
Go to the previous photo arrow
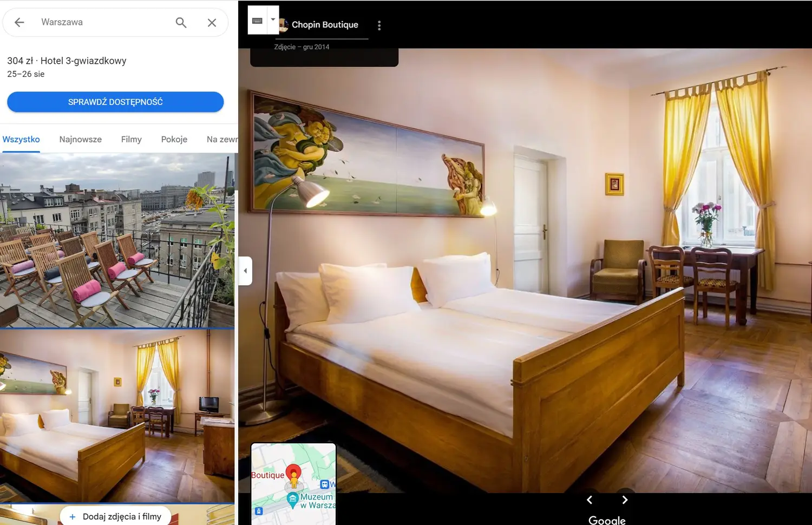(x=590, y=500)
